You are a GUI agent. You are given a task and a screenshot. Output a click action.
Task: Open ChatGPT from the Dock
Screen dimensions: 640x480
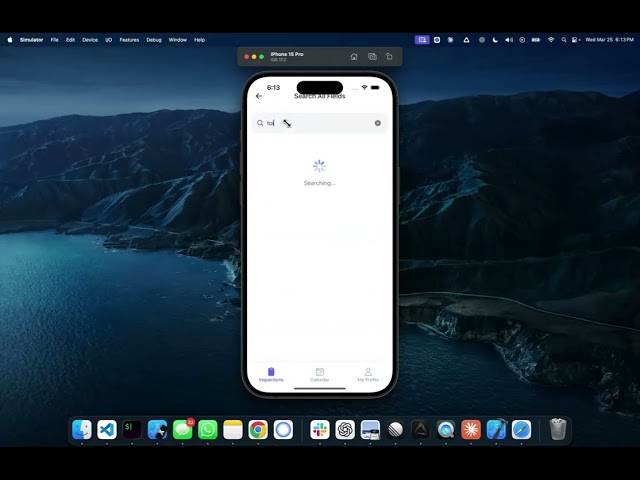tap(345, 429)
